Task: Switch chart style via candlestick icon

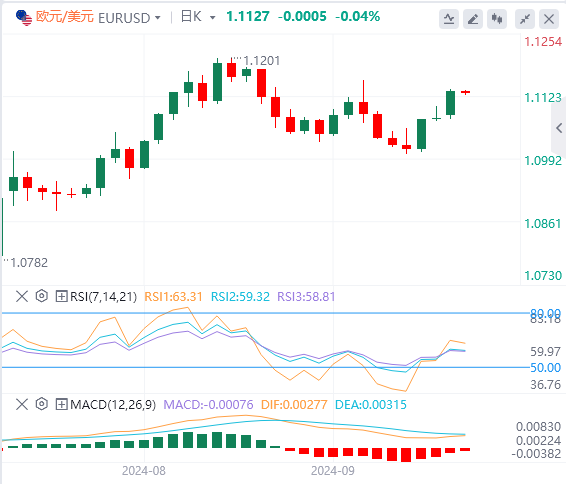Action: pos(497,19)
